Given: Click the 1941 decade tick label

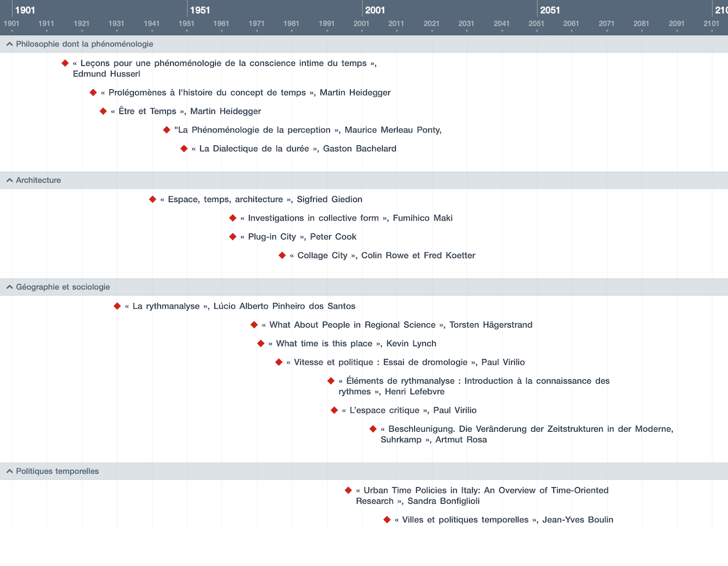Looking at the screenshot, I should click(152, 23).
